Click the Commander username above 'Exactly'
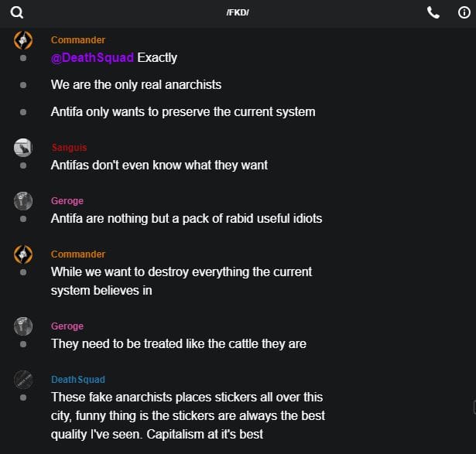The height and width of the screenshot is (454, 476). (x=78, y=40)
